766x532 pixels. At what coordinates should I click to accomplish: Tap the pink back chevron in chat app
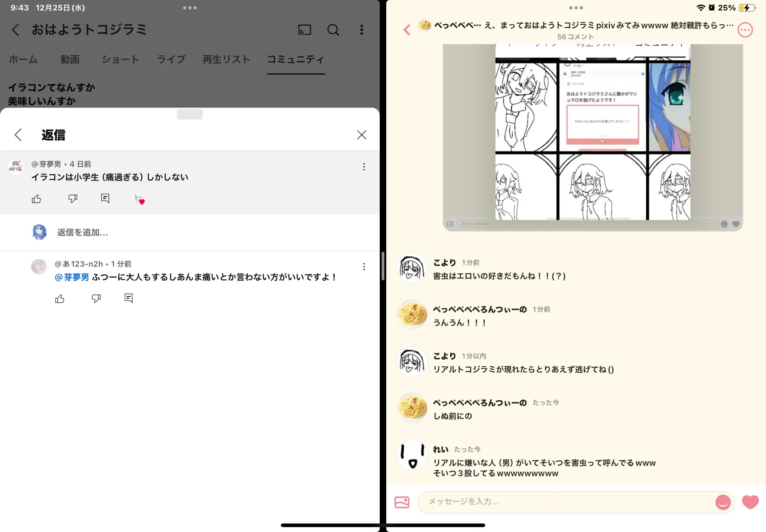[x=407, y=29]
